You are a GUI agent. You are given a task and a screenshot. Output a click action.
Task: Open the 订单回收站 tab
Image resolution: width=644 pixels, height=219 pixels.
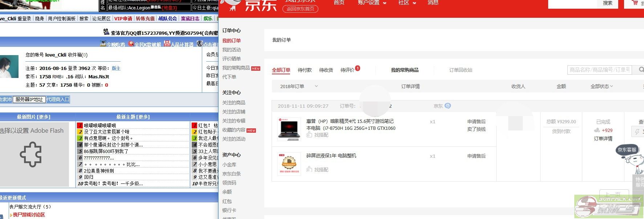click(461, 70)
